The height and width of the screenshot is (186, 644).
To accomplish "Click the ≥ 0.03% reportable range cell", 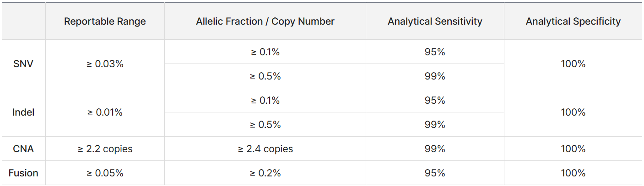I will [x=105, y=64].
